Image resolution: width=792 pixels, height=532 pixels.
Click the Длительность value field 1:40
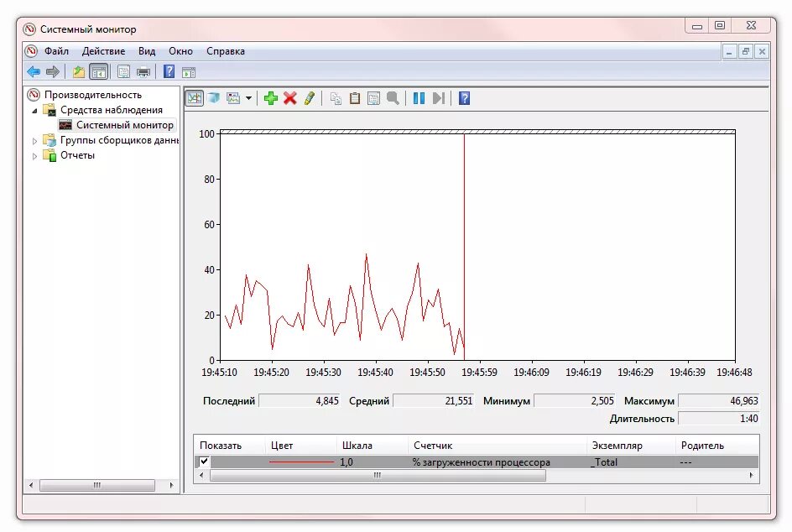718,419
